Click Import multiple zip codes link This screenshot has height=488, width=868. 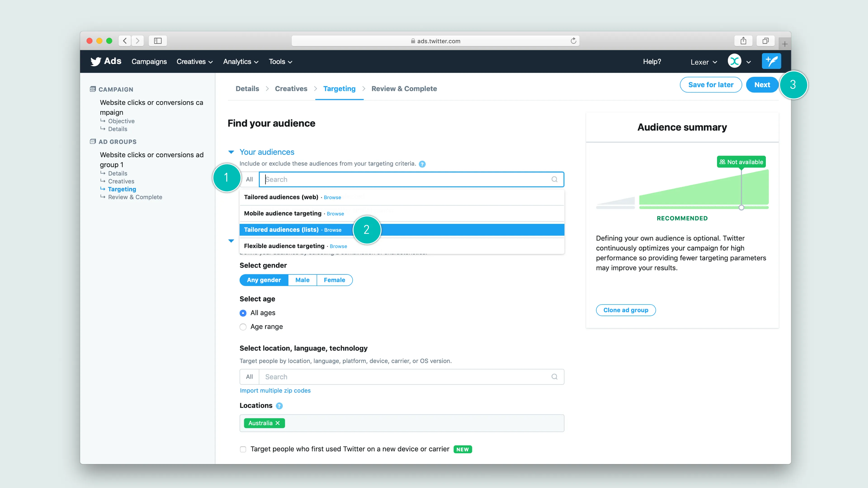coord(275,390)
